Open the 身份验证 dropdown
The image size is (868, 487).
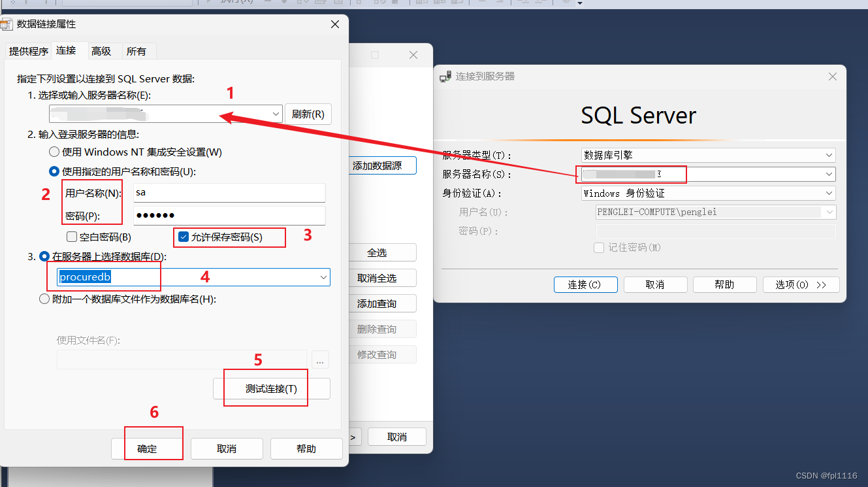[829, 193]
